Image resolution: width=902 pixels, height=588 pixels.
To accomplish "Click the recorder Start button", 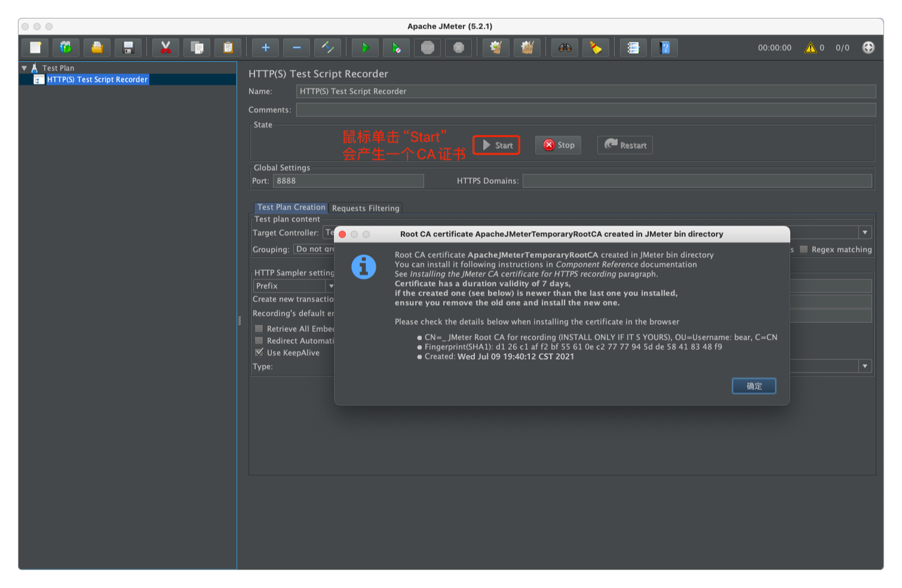I will pyautogui.click(x=497, y=145).
